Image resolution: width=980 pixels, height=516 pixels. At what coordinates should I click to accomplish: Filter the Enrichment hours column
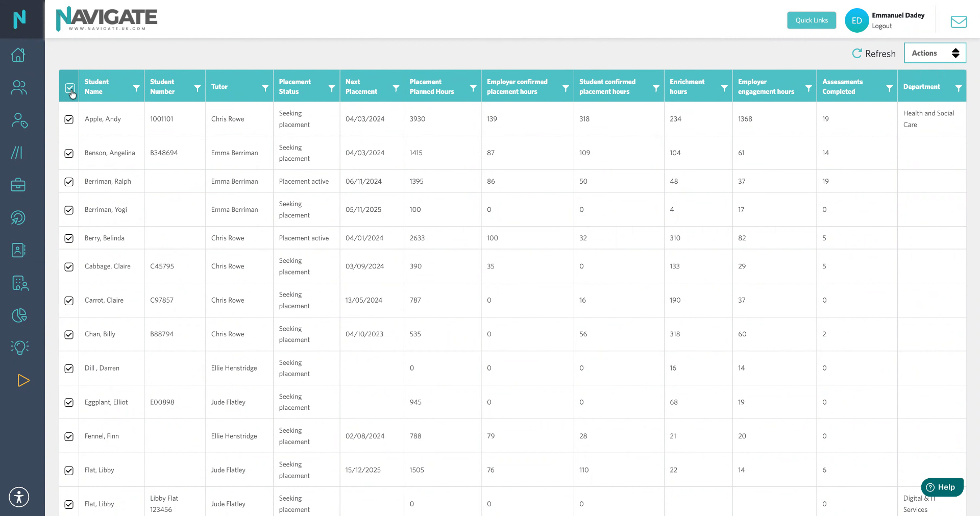pyautogui.click(x=724, y=88)
